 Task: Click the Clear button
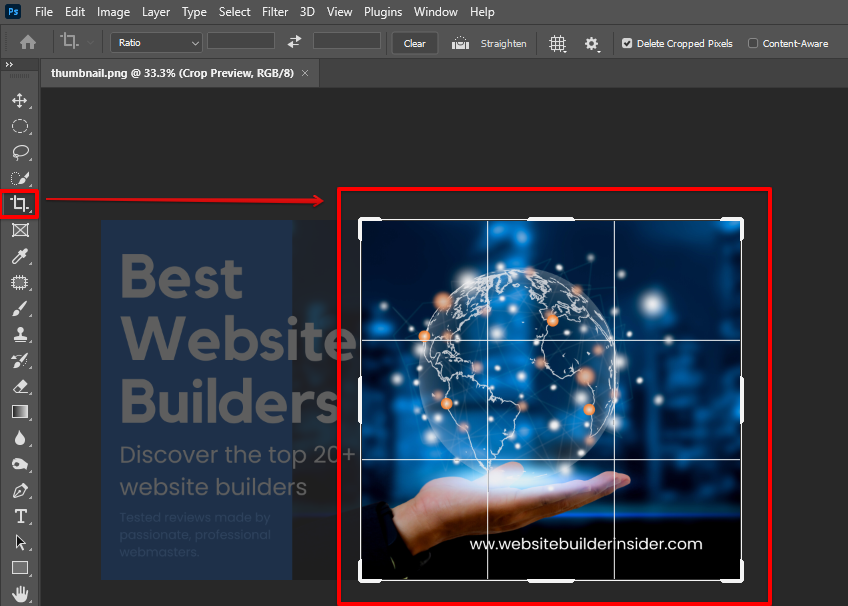[414, 43]
